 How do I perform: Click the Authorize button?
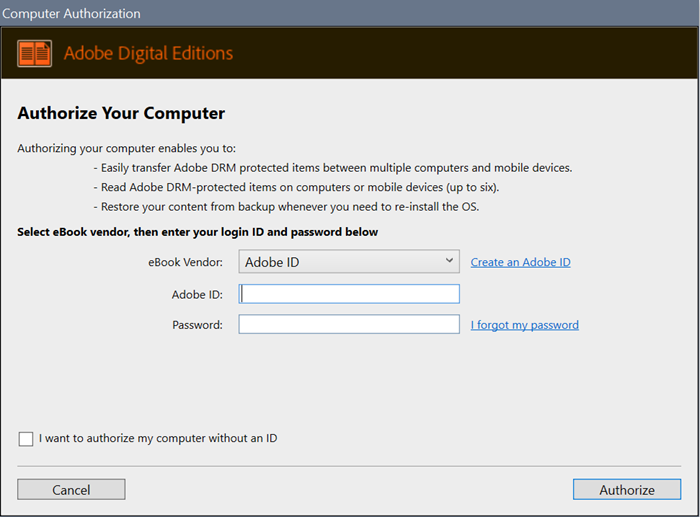627,490
